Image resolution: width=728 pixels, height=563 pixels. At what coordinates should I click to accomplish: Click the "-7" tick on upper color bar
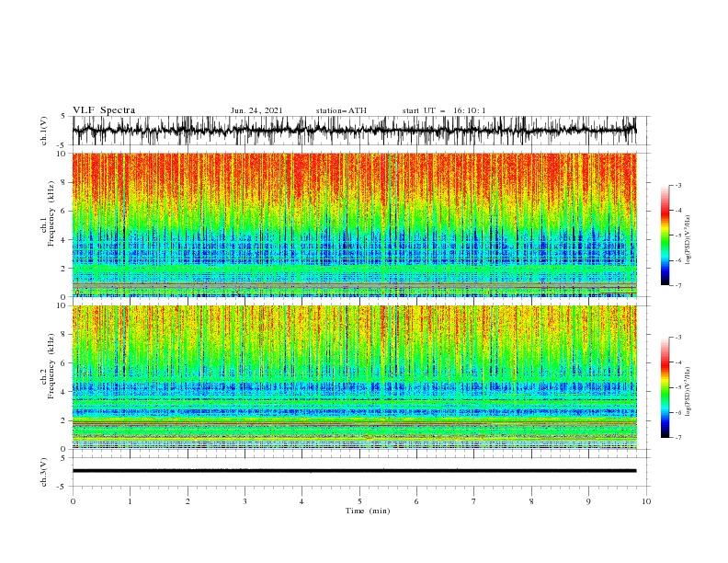coord(678,285)
